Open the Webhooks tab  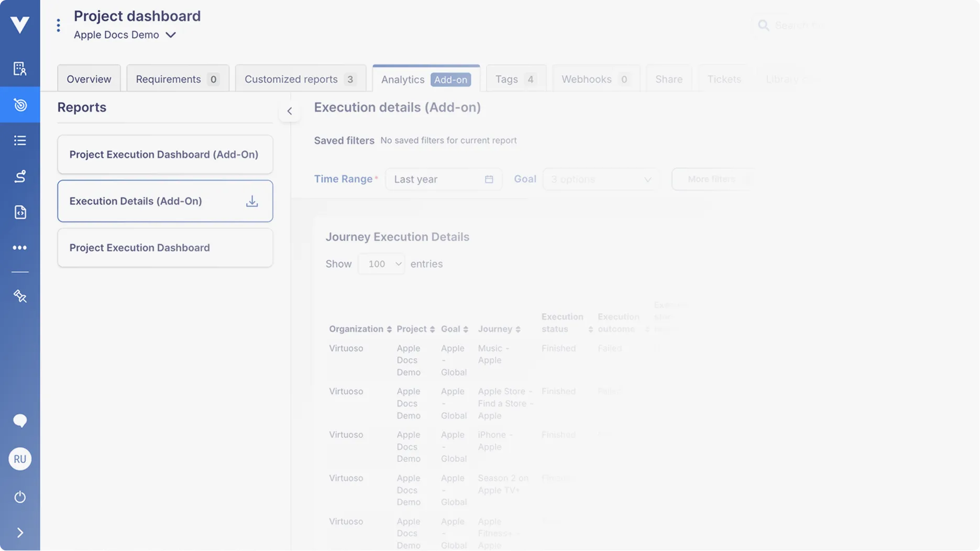click(x=596, y=79)
